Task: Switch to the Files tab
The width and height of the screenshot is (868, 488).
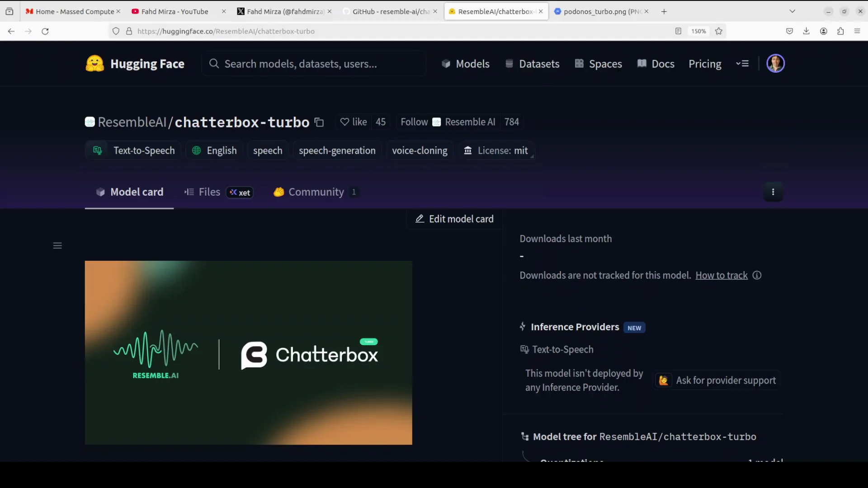Action: 208,192
